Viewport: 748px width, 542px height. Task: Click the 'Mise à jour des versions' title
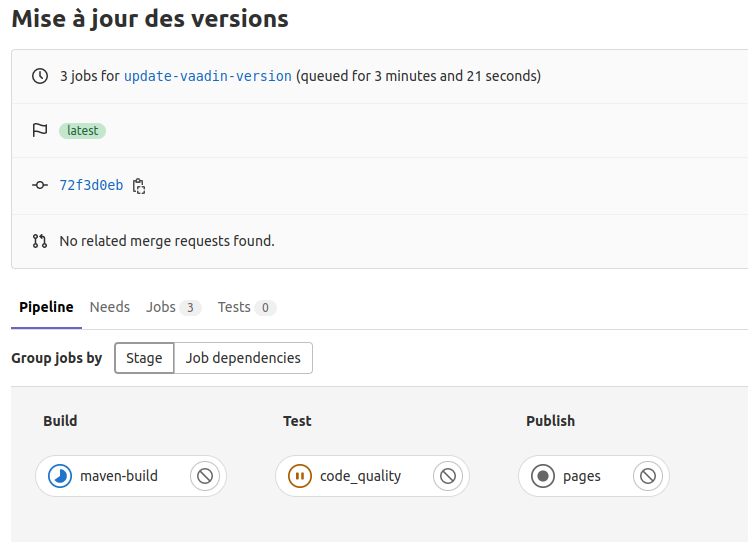click(x=150, y=19)
